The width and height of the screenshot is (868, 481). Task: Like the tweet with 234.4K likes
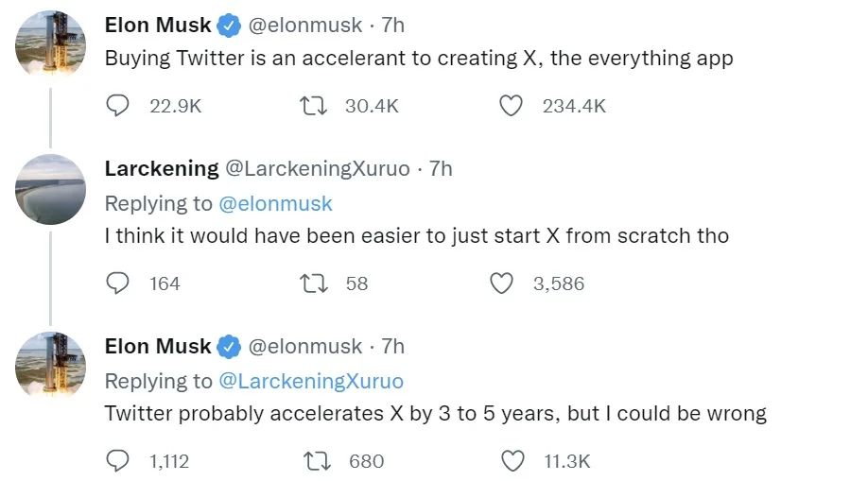(x=511, y=106)
